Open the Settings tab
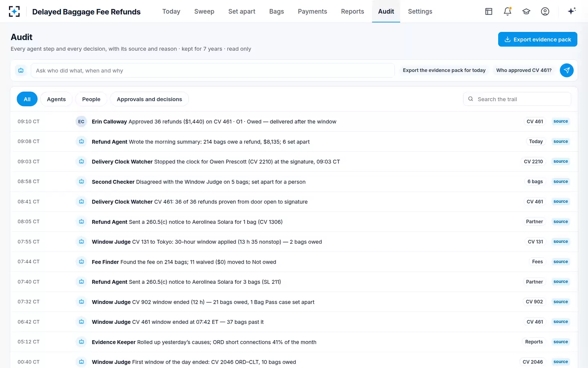The width and height of the screenshot is (588, 368). coord(420,11)
